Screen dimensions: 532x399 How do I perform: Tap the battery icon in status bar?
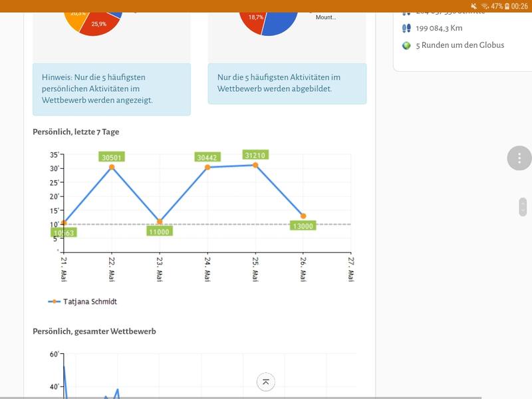click(507, 6)
